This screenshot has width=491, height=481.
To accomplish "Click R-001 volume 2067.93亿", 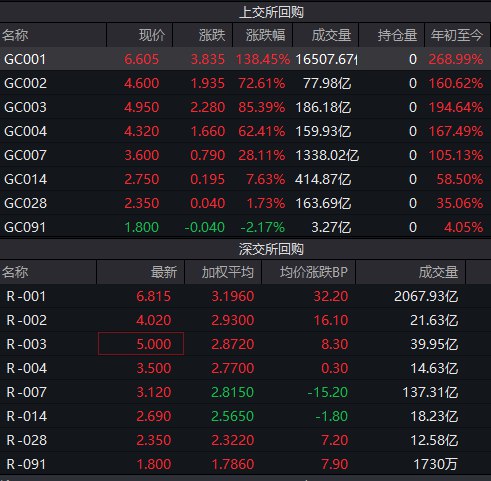I will pos(426,296).
